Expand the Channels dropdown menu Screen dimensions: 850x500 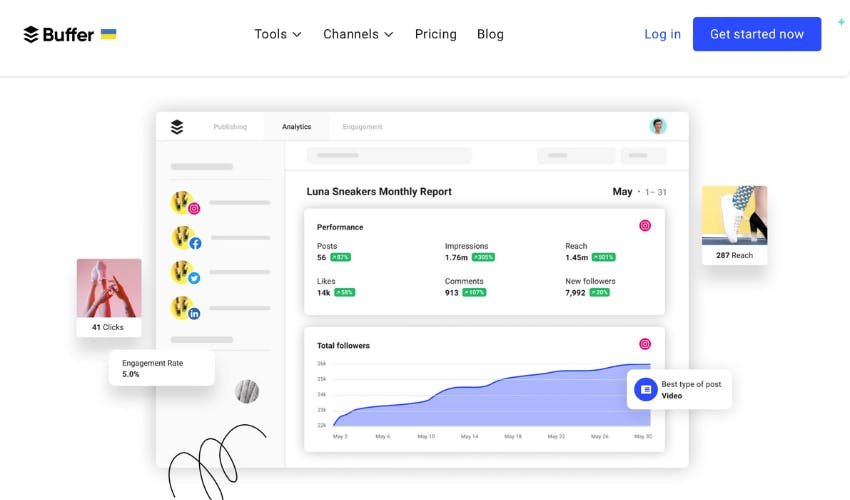coord(358,34)
